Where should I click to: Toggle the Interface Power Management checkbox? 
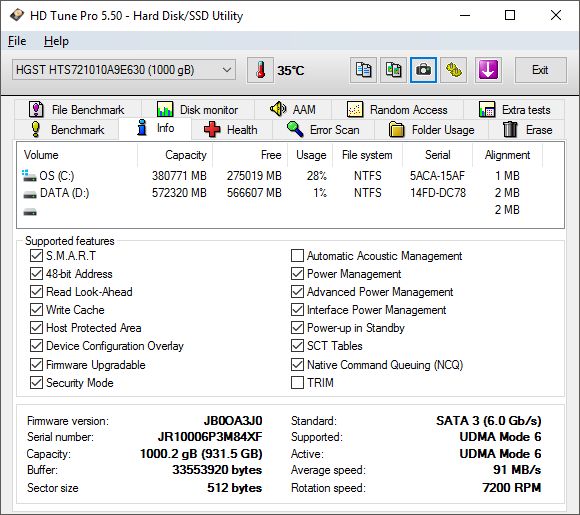tap(297, 310)
